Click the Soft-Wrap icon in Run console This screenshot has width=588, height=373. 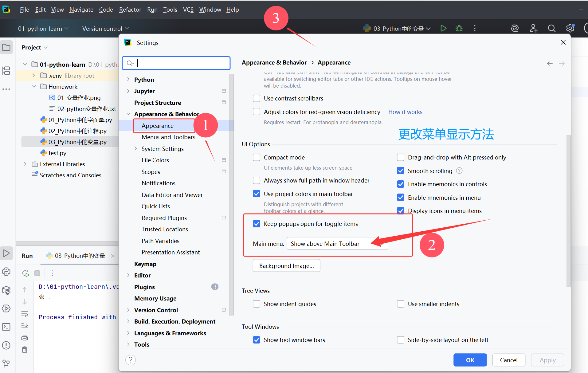coord(25,314)
